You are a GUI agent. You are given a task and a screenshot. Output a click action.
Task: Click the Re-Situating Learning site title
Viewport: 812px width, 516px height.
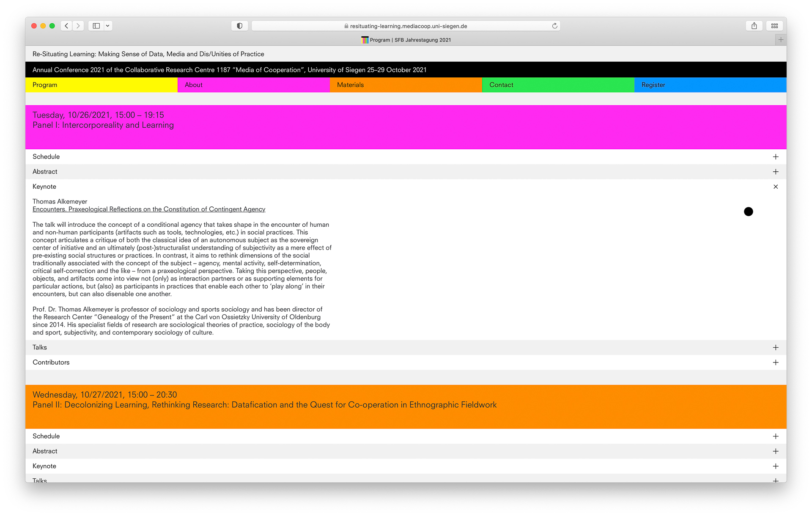(148, 54)
